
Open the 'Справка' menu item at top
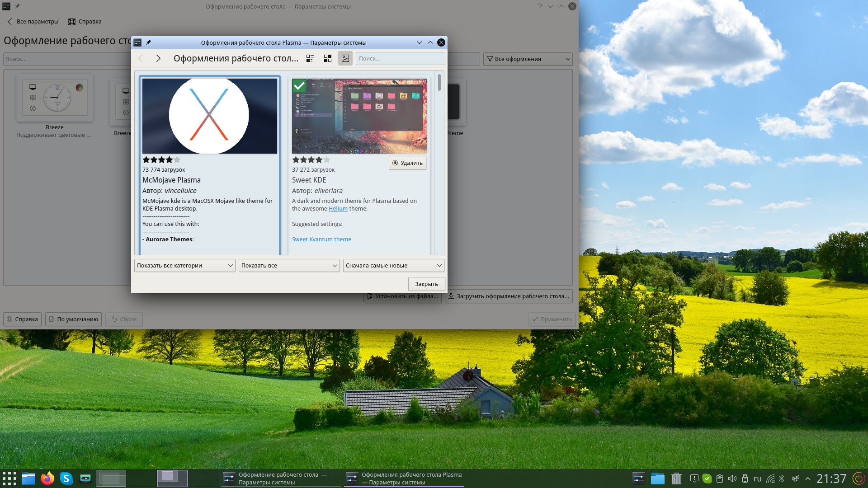(85, 21)
